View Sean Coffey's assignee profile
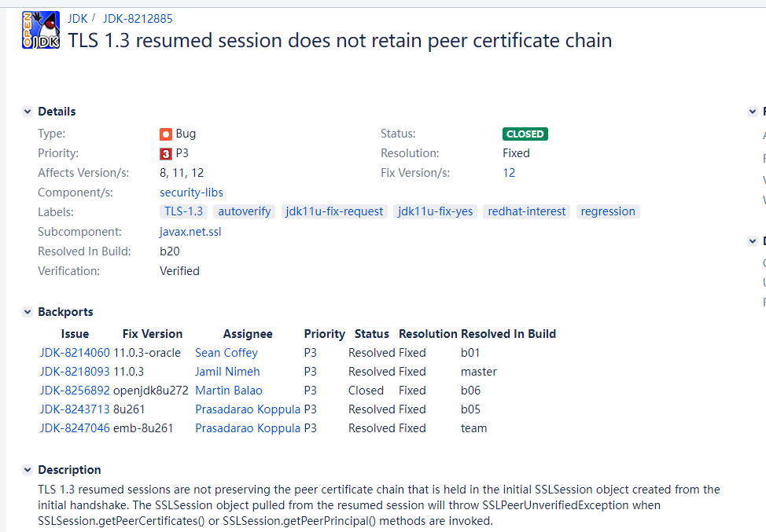Screen dimensions: 766x532 [226, 352]
